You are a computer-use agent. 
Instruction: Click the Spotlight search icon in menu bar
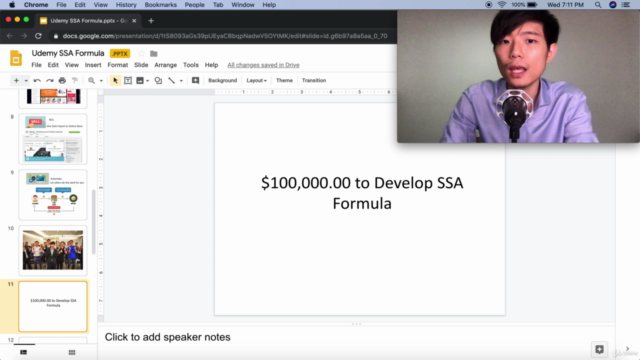[598, 5]
